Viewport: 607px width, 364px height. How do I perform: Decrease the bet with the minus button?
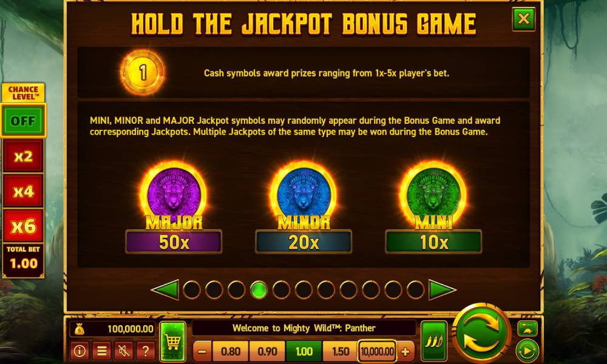[x=202, y=351]
